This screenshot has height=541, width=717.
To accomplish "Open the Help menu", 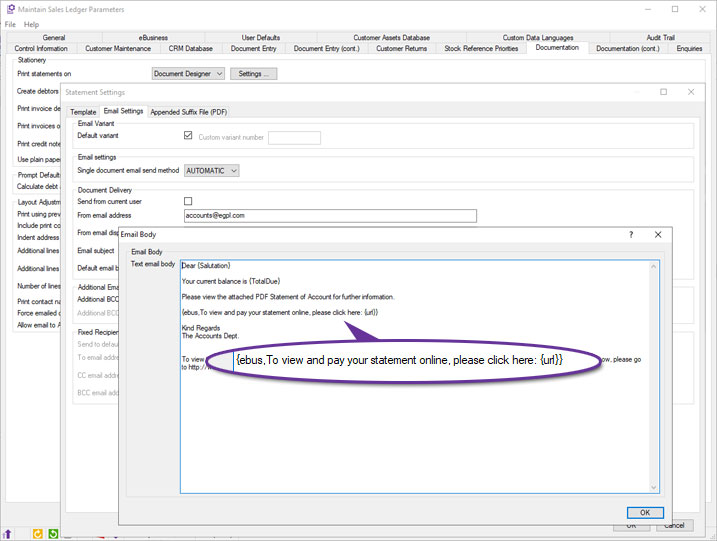I will coord(31,24).
